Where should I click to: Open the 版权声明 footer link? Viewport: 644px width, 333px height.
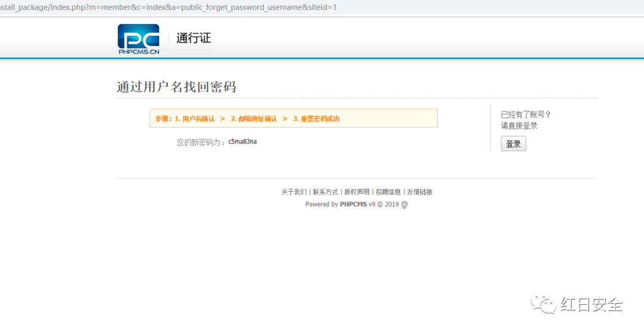(x=357, y=192)
